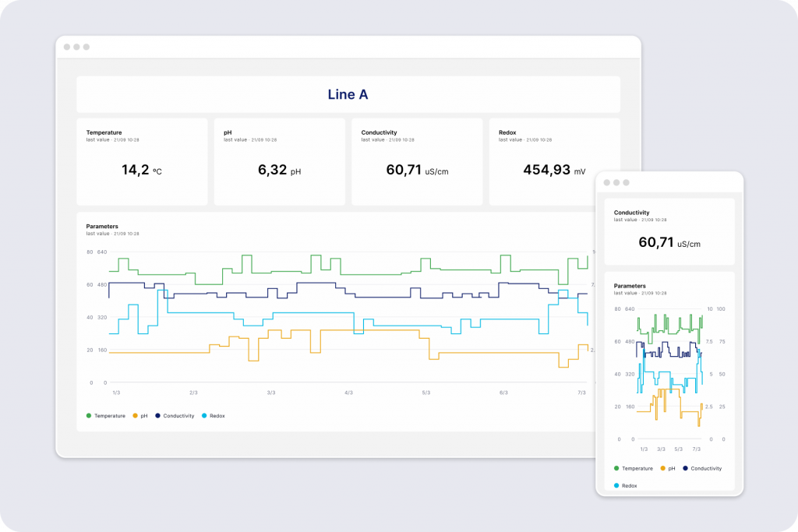Image resolution: width=798 pixels, height=532 pixels.
Task: Click the cyan Redox legend dot in large chart
Action: (x=204, y=416)
